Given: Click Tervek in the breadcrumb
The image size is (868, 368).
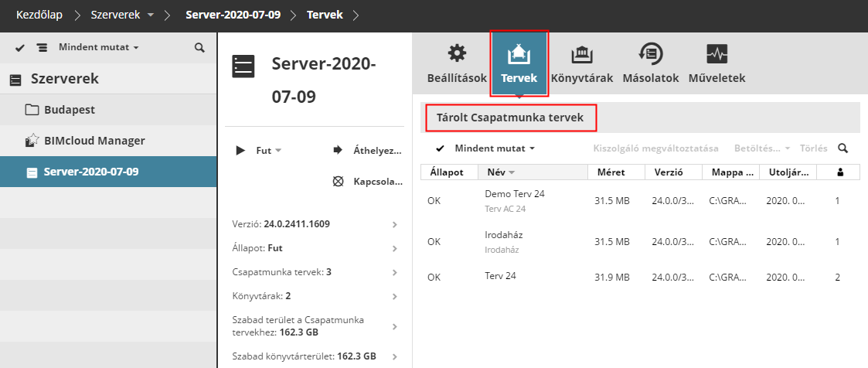Looking at the screenshot, I should pos(325,15).
